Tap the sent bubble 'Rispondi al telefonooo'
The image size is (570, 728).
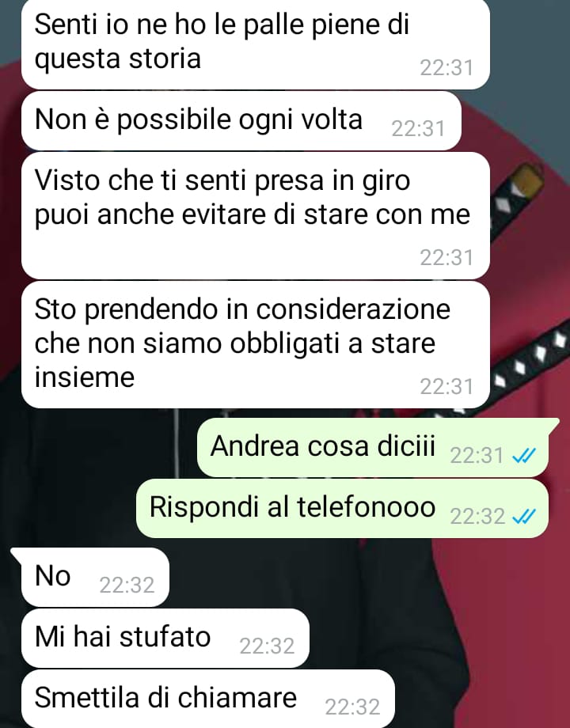(x=342, y=508)
